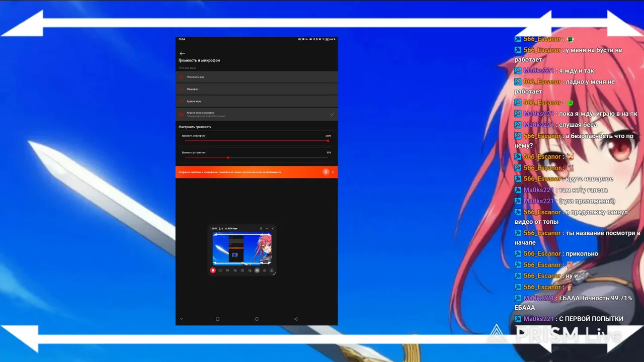Image resolution: width=644 pixels, height=362 pixels.
Task: Click chat message 'слушая беса'
Action: pyautogui.click(x=578, y=125)
